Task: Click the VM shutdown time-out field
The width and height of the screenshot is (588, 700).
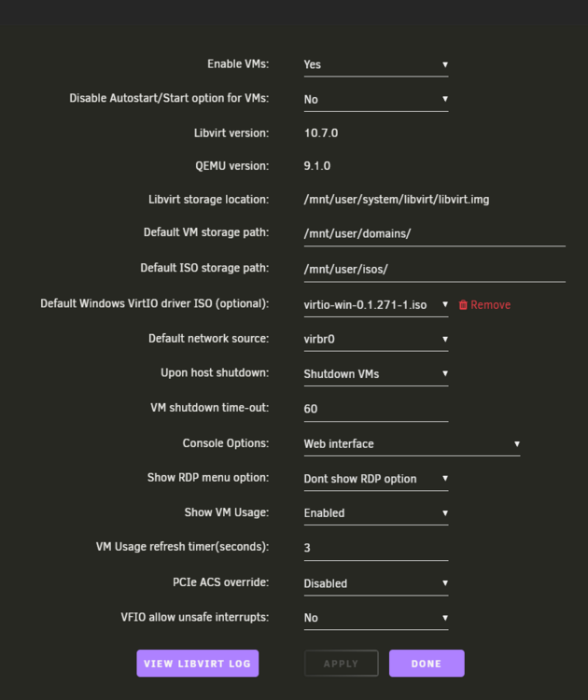Action: pyautogui.click(x=376, y=410)
